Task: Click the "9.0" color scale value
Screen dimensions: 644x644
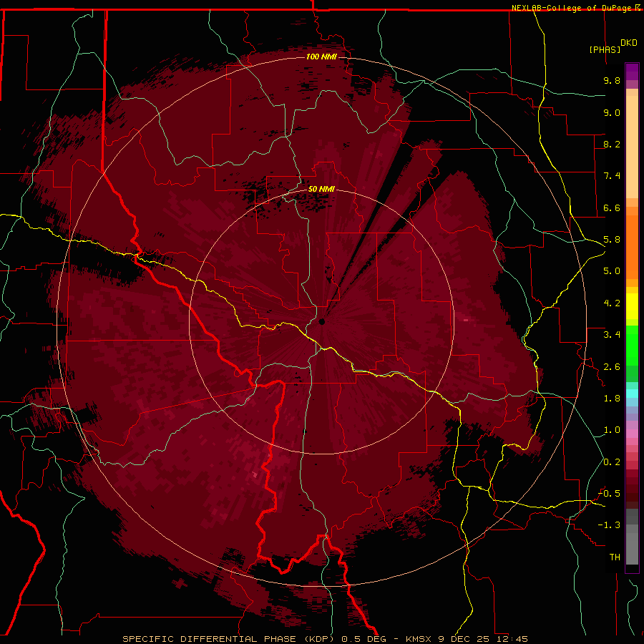Action: point(612,112)
